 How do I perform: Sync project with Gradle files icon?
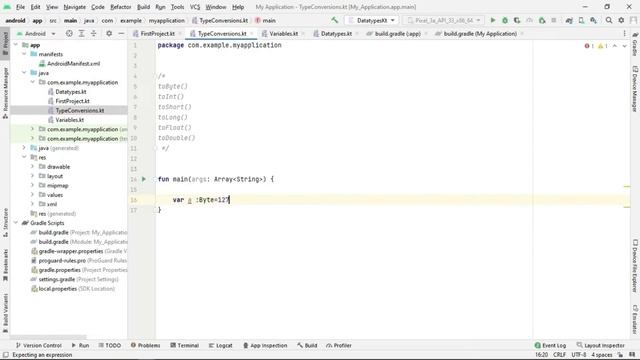coord(569,20)
